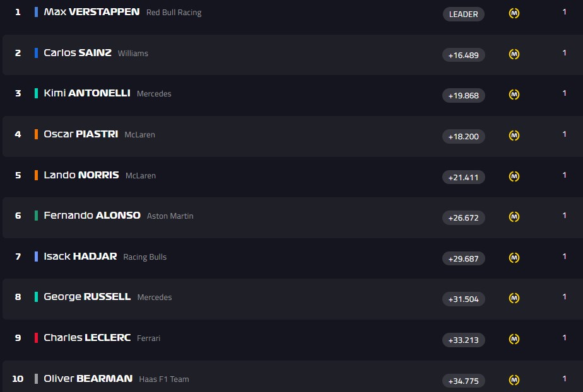Click the +34.775 gap badge
The image size is (583, 392).
[464, 381]
